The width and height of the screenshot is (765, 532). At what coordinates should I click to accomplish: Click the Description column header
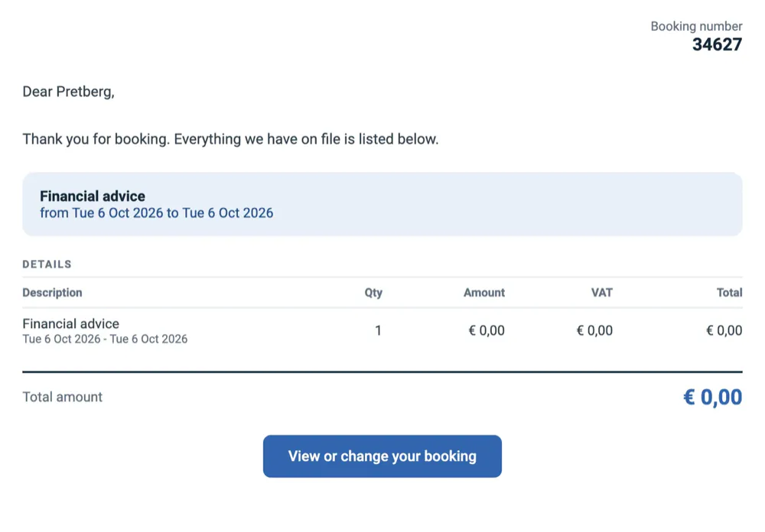tap(52, 293)
